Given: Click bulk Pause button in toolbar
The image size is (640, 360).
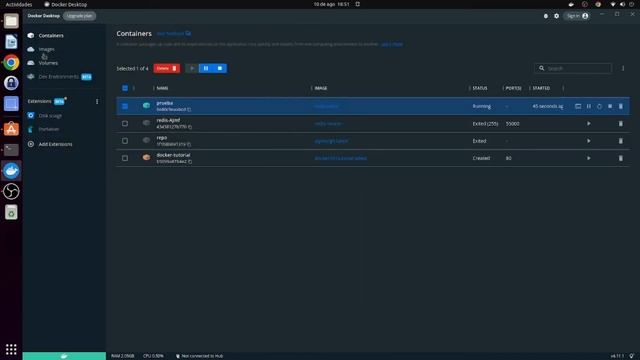Looking at the screenshot, I should click(206, 68).
